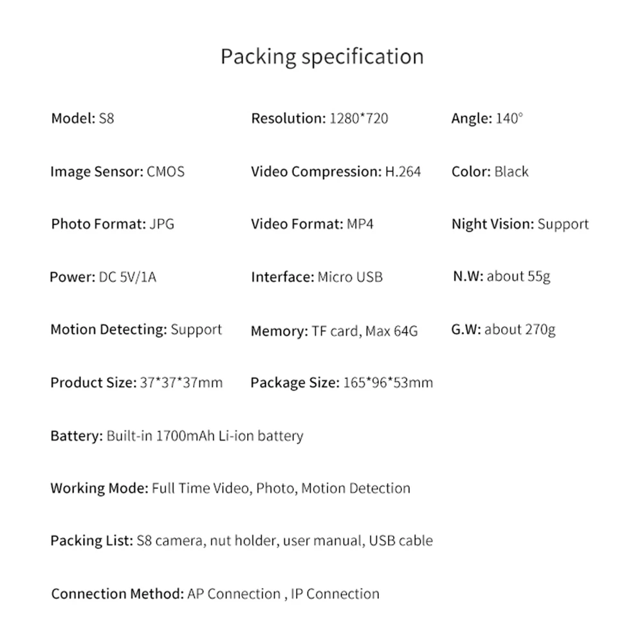Select the Power DC 5V/1A line
644x644 pixels.
click(103, 277)
